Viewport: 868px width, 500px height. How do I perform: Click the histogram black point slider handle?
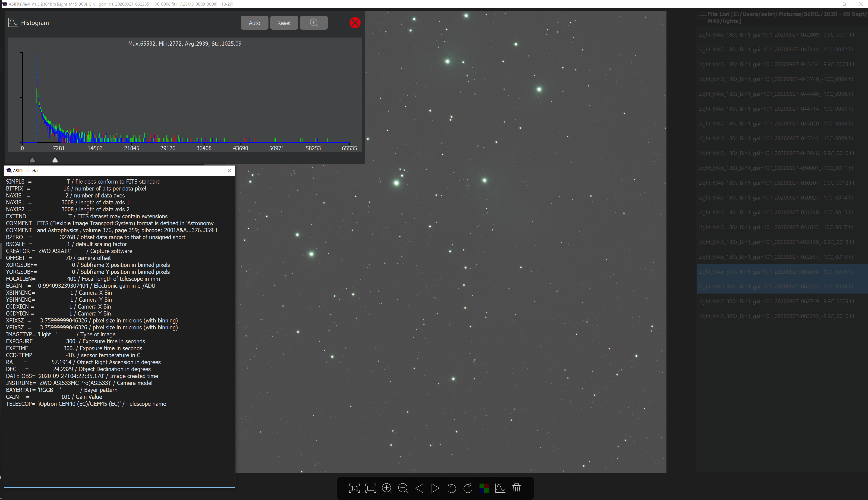coord(32,160)
